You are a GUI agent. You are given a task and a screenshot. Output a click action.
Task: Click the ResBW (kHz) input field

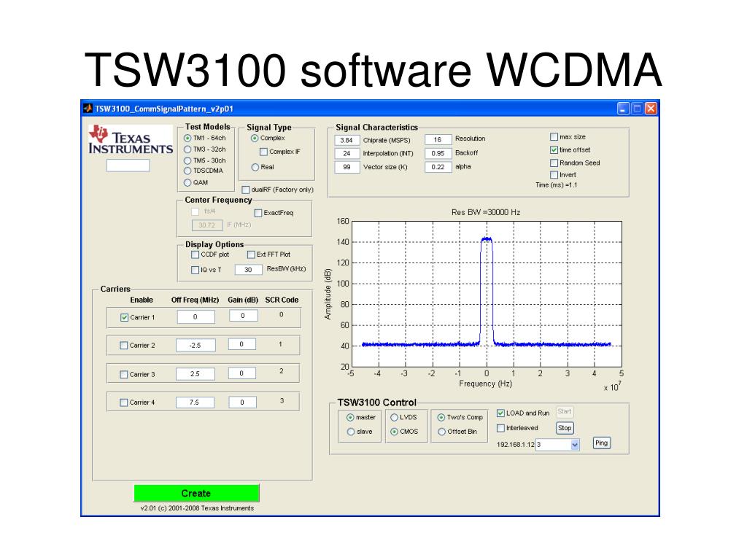pos(248,270)
